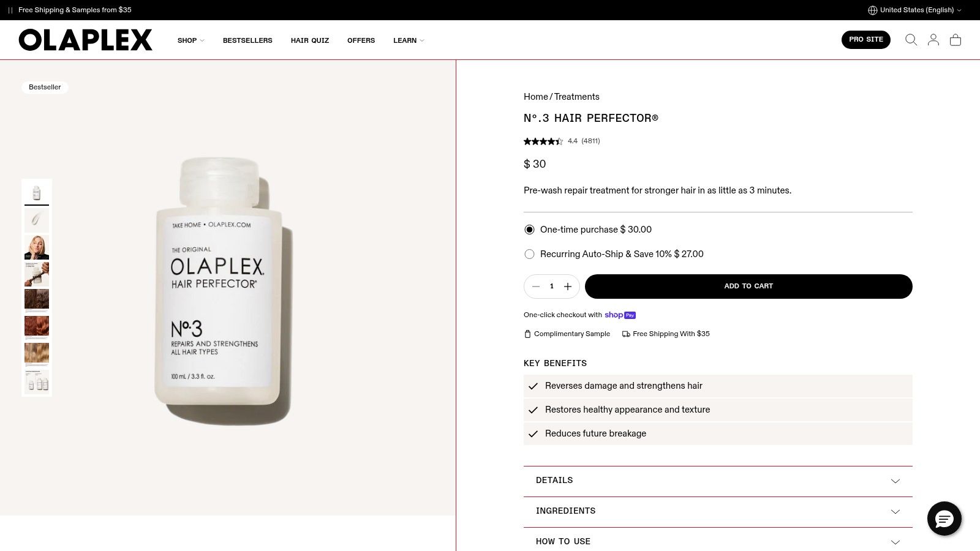Image resolution: width=980 pixels, height=551 pixels.
Task: View the woman's face thumbnail image
Action: tap(37, 247)
